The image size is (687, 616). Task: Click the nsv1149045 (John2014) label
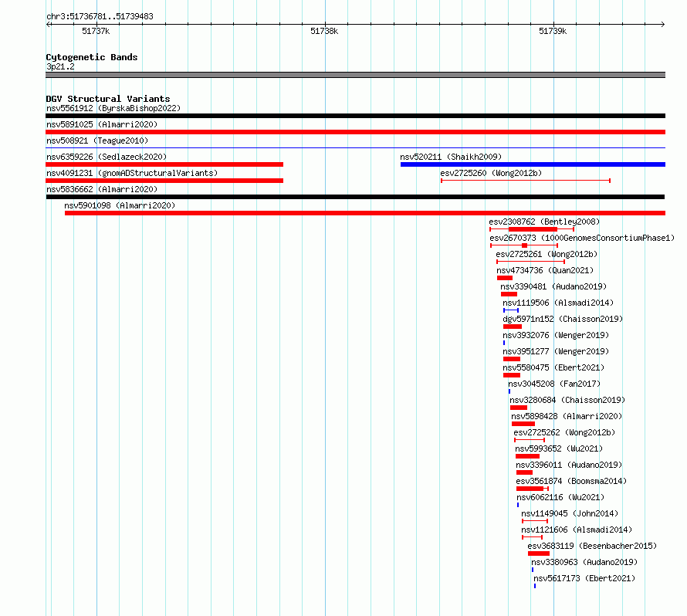coord(570,513)
